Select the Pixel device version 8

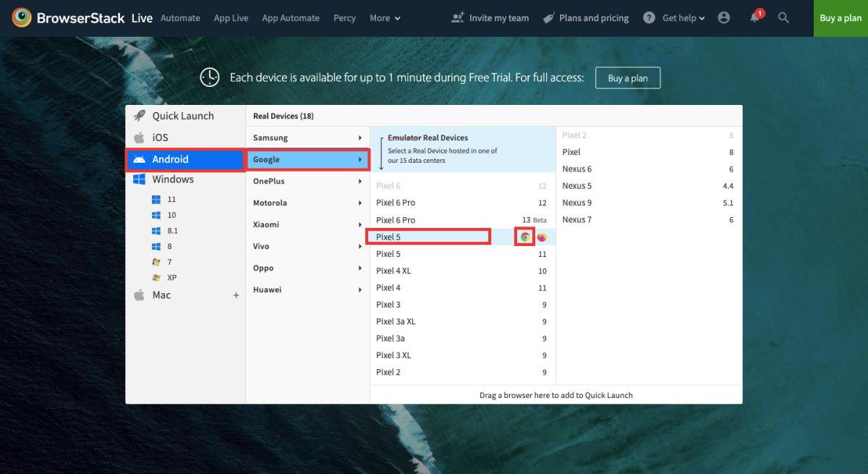coord(648,152)
